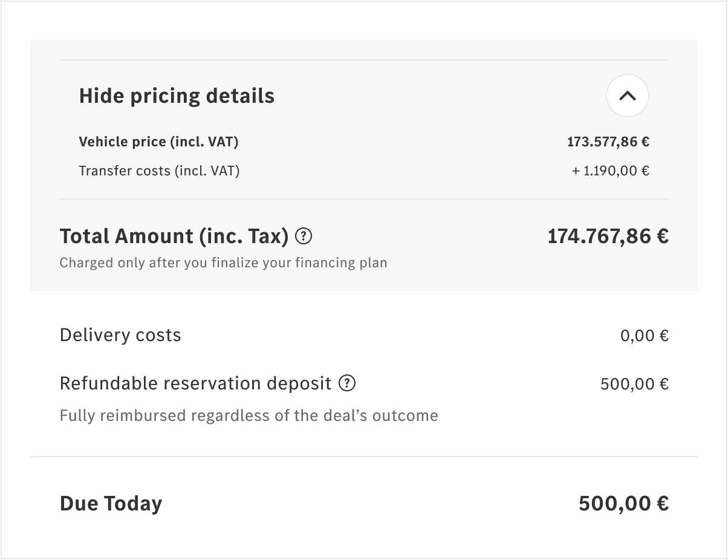The image size is (728, 560).
Task: Click the vehicle price value 173.577,86 €
Action: pyautogui.click(x=608, y=142)
